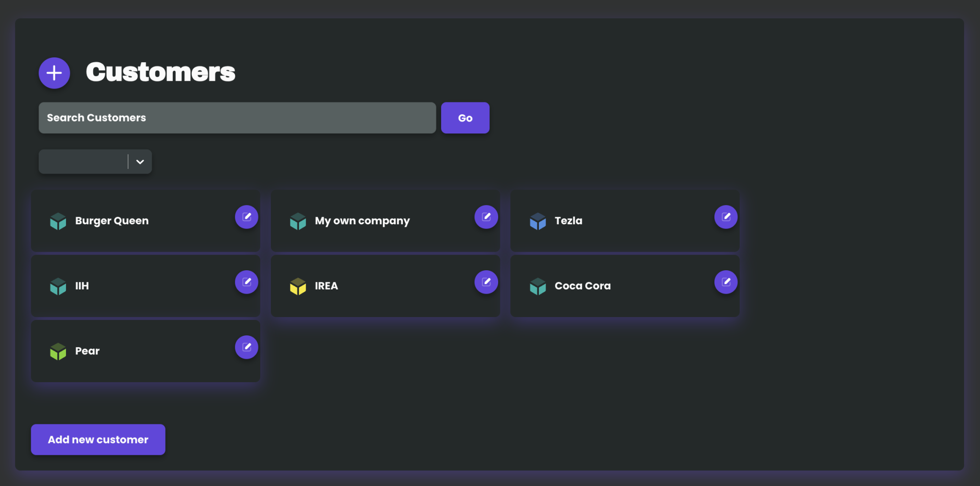The image size is (980, 486).
Task: Click My own company's cube icon
Action: [x=298, y=221]
